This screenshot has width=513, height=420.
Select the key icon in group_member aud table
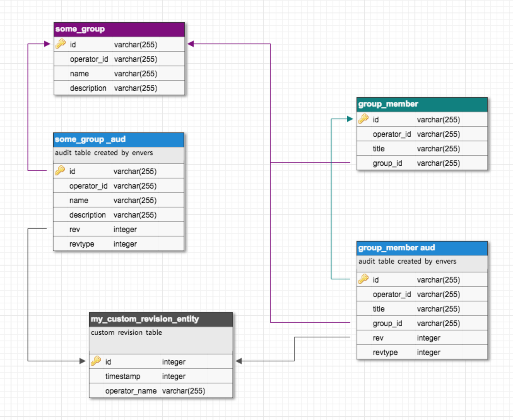[363, 279]
